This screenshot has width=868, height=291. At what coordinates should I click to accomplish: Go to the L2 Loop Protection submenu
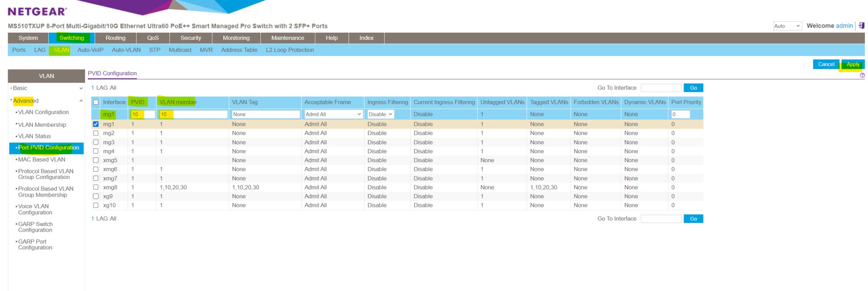pyautogui.click(x=290, y=50)
